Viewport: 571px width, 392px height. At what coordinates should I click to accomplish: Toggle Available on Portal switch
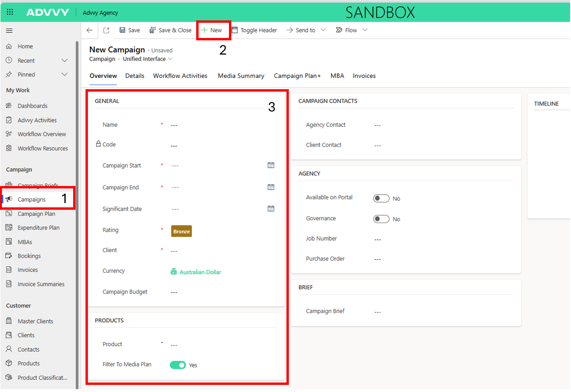point(381,198)
